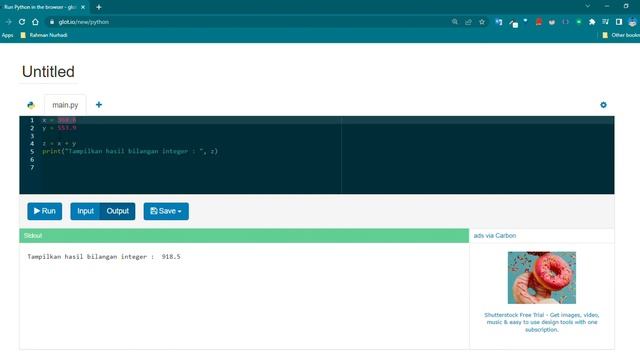The height and width of the screenshot is (360, 640).
Task: Open the tab search chevron
Action: point(588,6)
